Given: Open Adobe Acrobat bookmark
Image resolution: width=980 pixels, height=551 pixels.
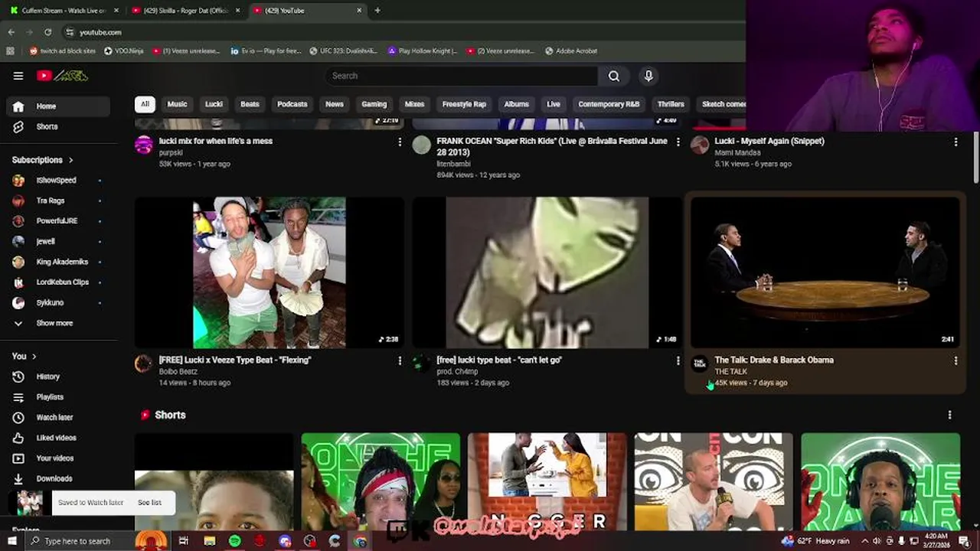Looking at the screenshot, I should coord(571,51).
